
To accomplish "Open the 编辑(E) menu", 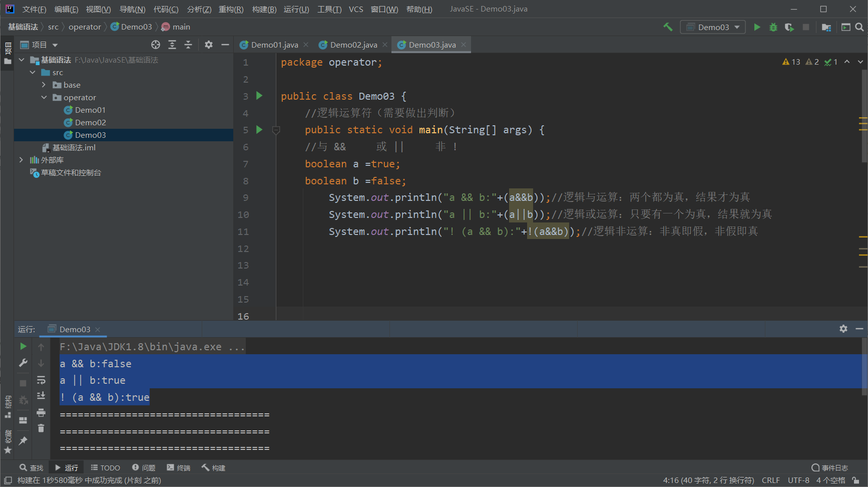I will click(x=66, y=9).
